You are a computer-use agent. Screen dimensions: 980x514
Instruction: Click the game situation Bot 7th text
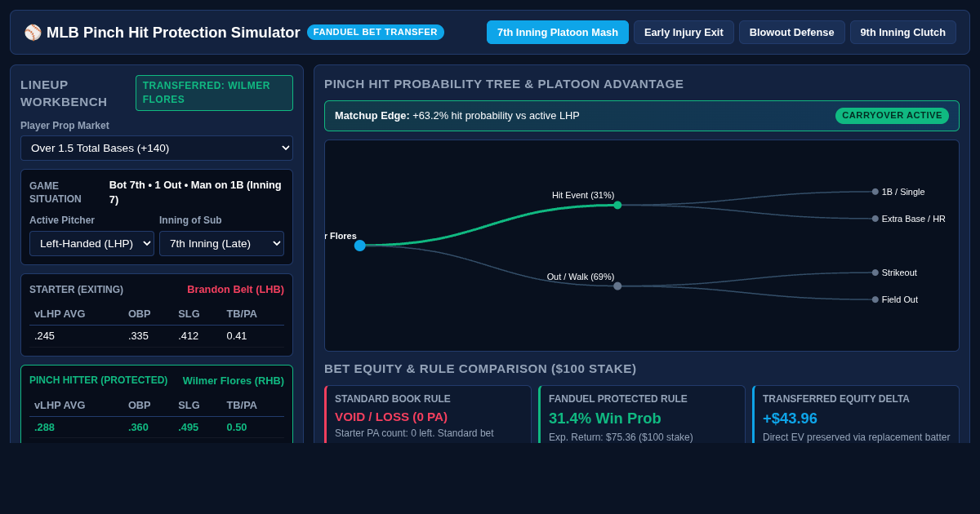click(196, 193)
